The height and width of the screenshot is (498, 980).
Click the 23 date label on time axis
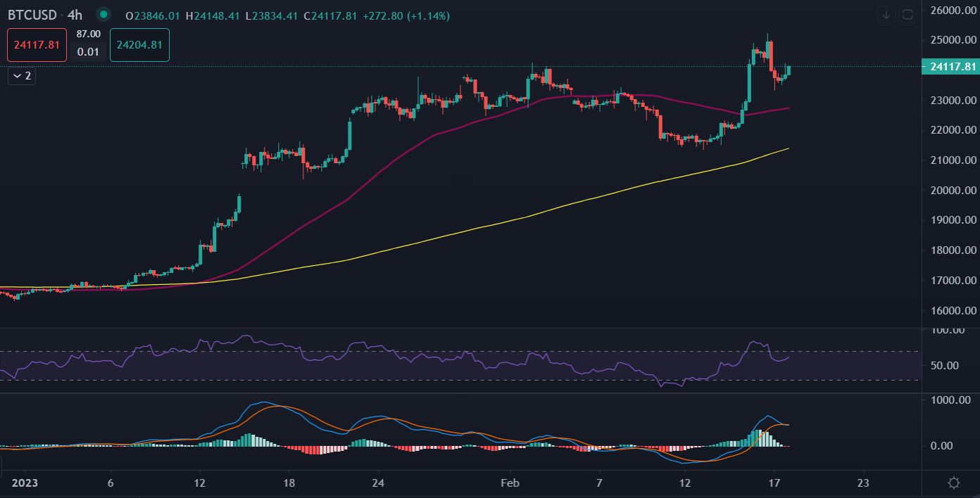click(863, 483)
